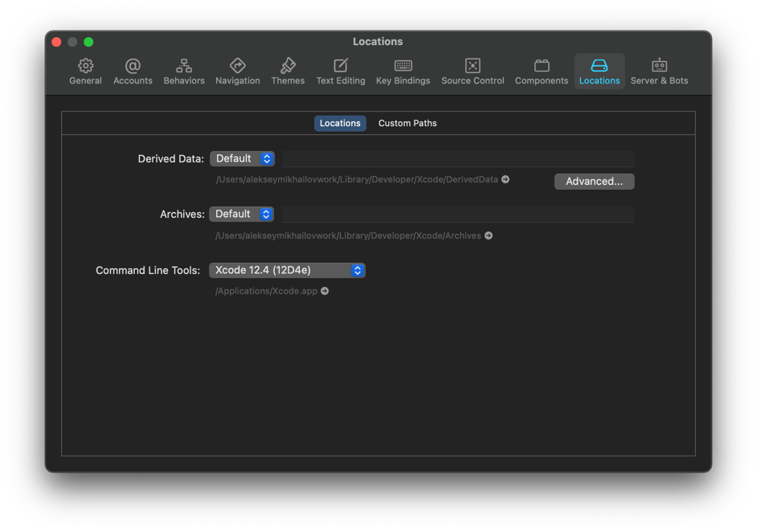Image resolution: width=757 pixels, height=532 pixels.
Task: Reveal Xcode.app location via arrow icon
Action: [325, 291]
